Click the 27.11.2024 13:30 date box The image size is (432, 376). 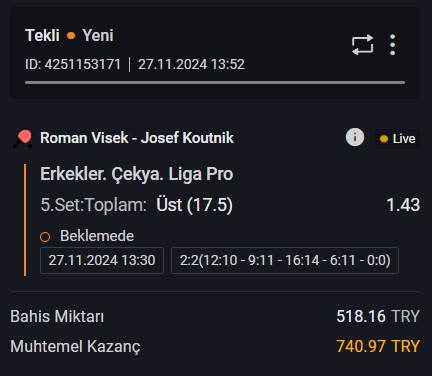point(102,260)
